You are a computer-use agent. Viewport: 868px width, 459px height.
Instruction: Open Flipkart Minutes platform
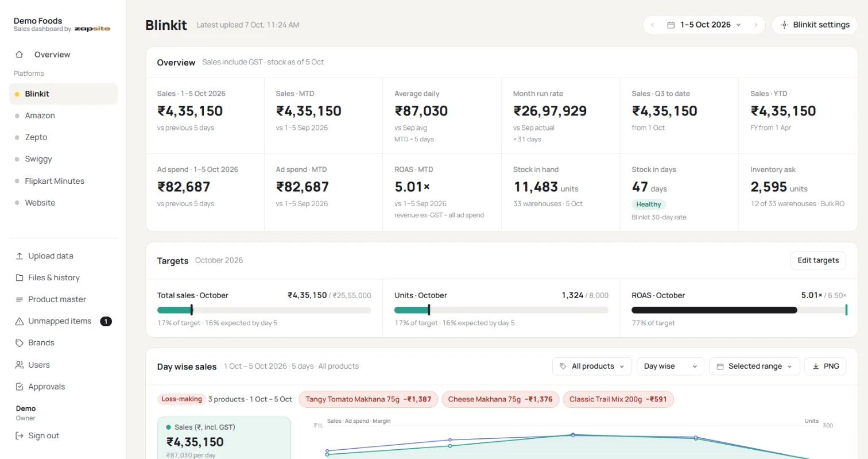tap(63, 182)
